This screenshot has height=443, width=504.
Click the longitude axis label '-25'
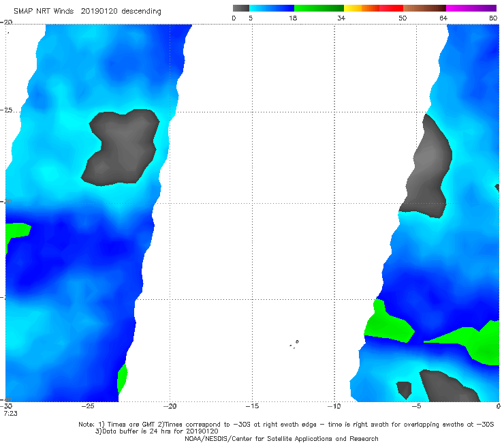click(x=88, y=406)
